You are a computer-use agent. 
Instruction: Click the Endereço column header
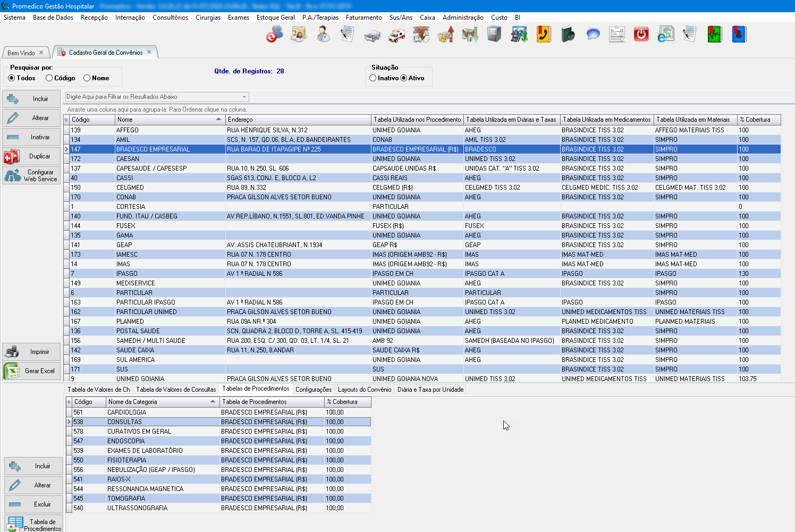pos(298,120)
